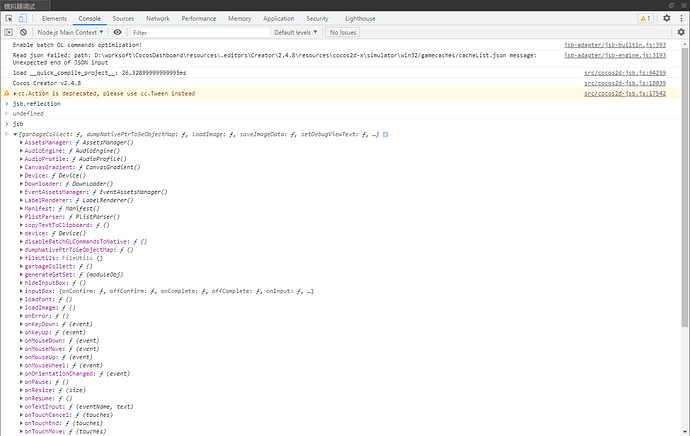The width and height of the screenshot is (690, 436).
Task: Expand the onKeyDown handler
Action: tap(21, 324)
